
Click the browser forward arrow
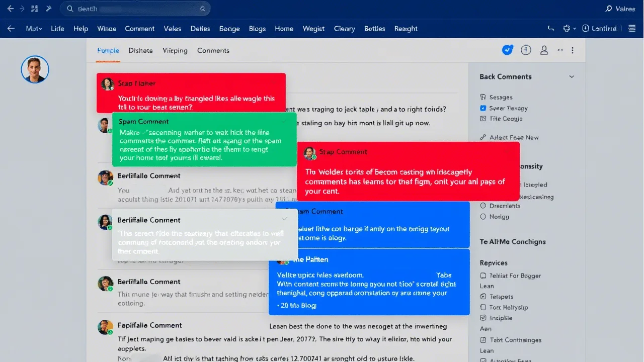[x=22, y=9]
